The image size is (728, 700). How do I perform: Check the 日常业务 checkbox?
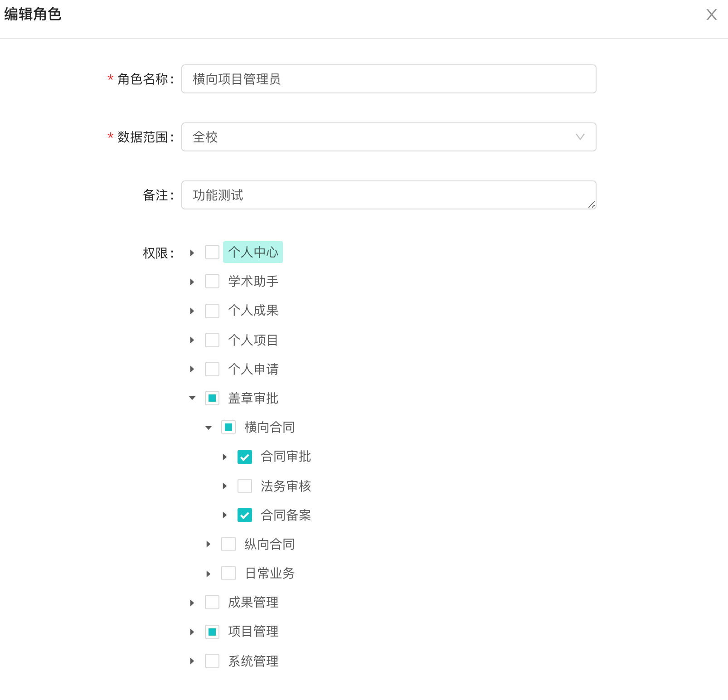pos(228,573)
